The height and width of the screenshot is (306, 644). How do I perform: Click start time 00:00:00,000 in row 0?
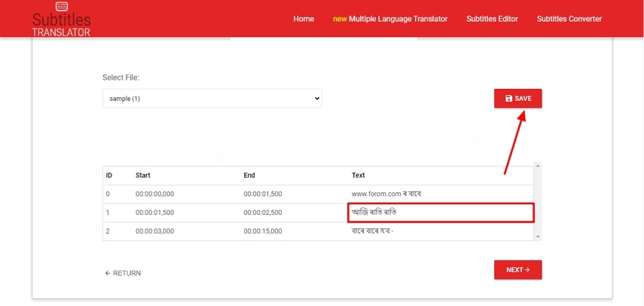(x=155, y=194)
